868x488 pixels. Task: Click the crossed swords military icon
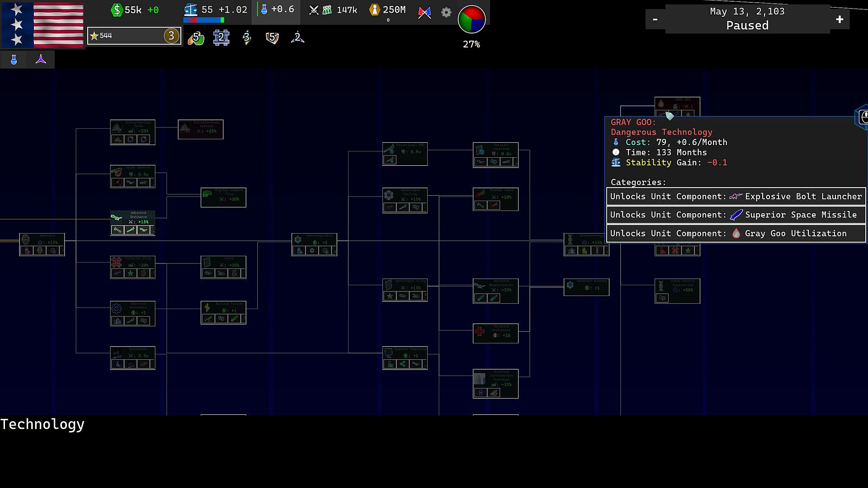point(313,10)
